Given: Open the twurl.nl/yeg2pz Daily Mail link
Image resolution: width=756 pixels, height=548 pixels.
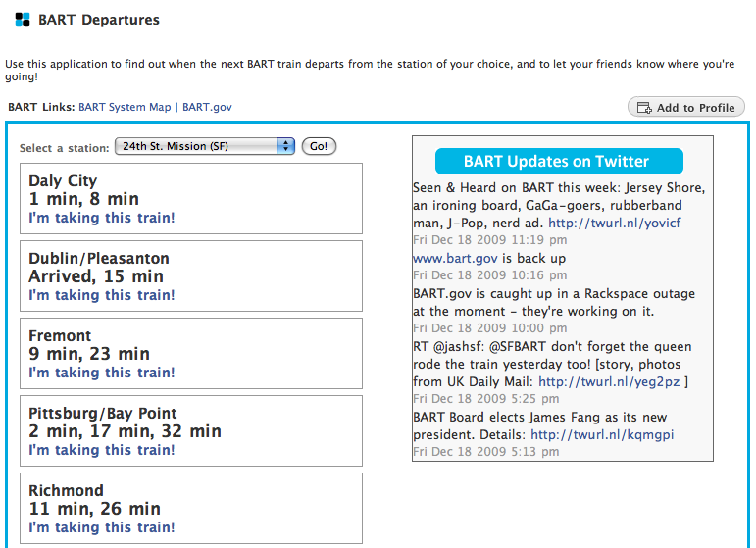Looking at the screenshot, I should 609,381.
